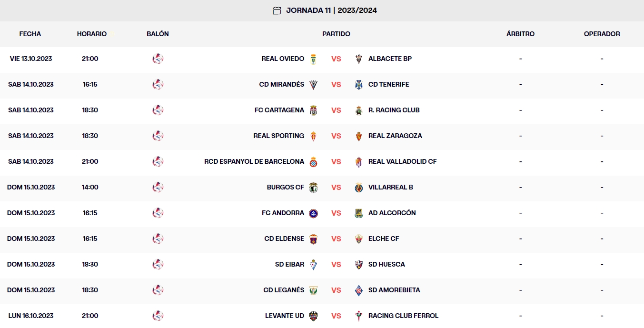This screenshot has width=644, height=328.
Task: Click the ball icon beside the Levante UD match
Action: tap(158, 316)
